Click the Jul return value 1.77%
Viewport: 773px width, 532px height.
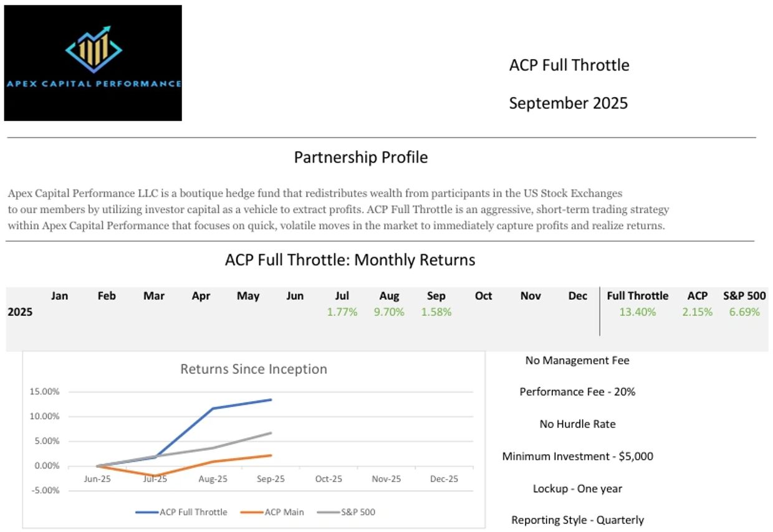(x=342, y=312)
